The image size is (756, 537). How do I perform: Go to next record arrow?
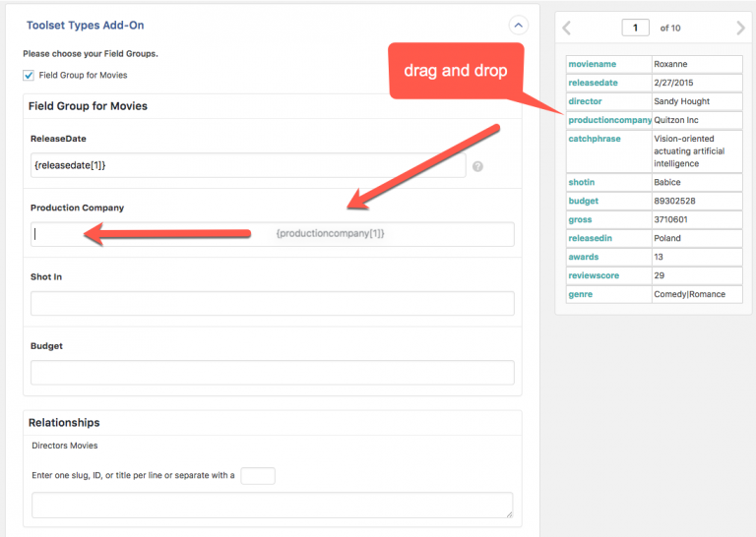coord(740,28)
